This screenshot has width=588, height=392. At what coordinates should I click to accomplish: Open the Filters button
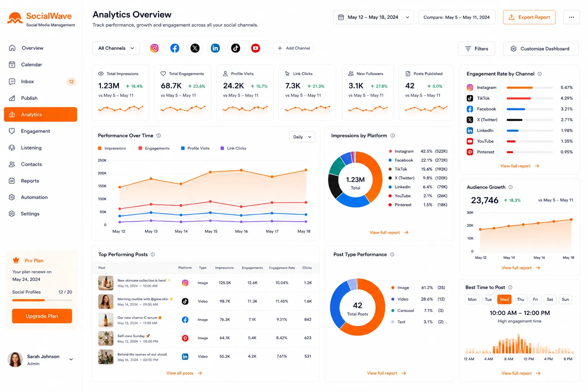pos(477,49)
